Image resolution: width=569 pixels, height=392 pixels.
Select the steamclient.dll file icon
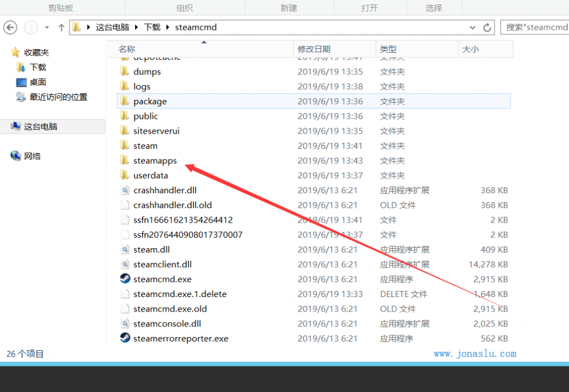pyautogui.click(x=125, y=264)
